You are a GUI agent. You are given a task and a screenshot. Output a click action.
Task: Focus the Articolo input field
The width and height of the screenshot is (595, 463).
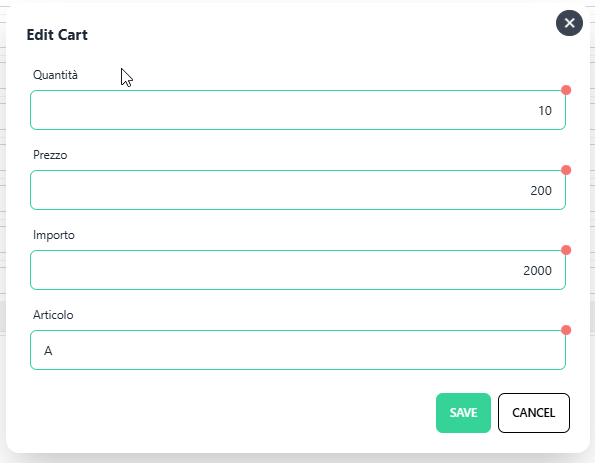pyautogui.click(x=298, y=350)
